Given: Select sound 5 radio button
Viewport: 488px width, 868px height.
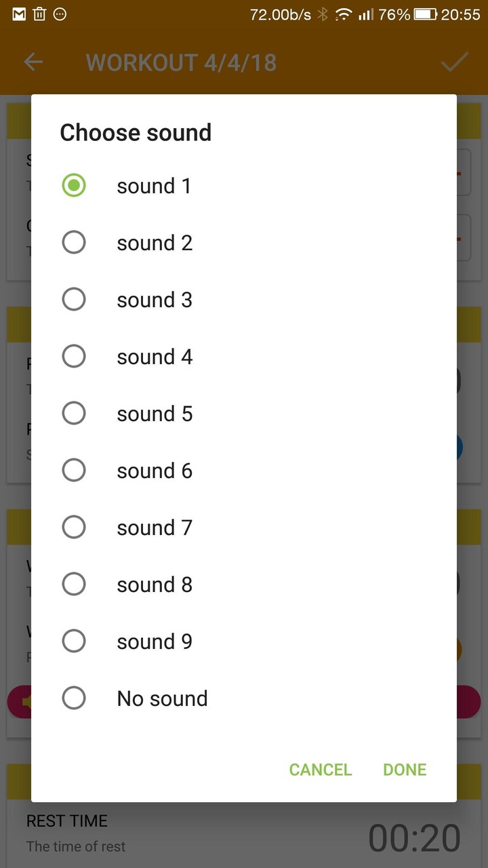Looking at the screenshot, I should click(x=74, y=414).
